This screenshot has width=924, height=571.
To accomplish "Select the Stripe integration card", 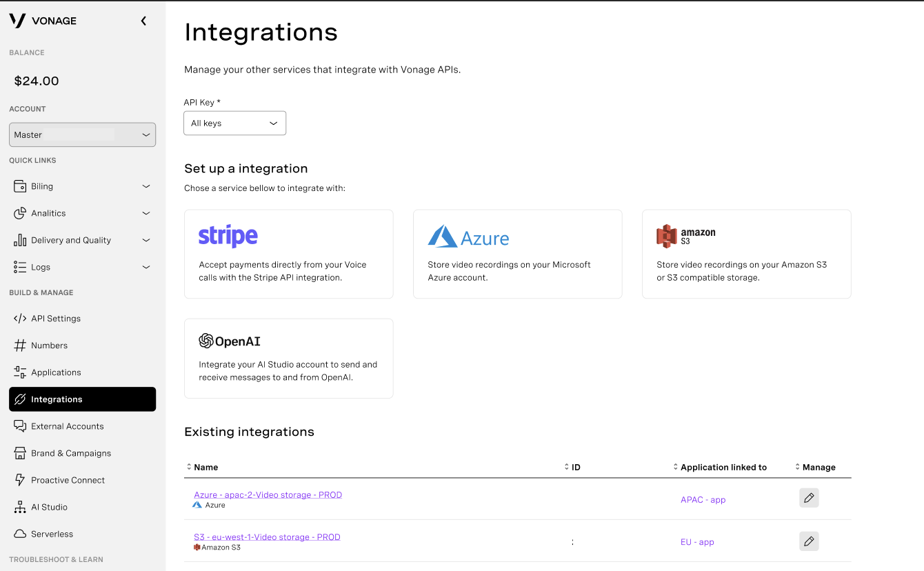I will pyautogui.click(x=288, y=254).
